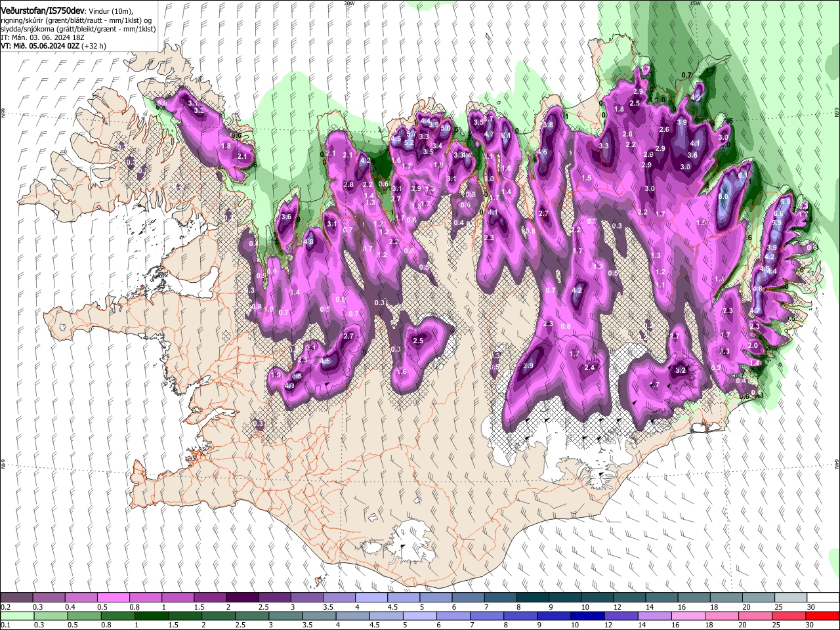Click the '5.2' snowfall value on map
The image size is (840, 630).
point(409,142)
